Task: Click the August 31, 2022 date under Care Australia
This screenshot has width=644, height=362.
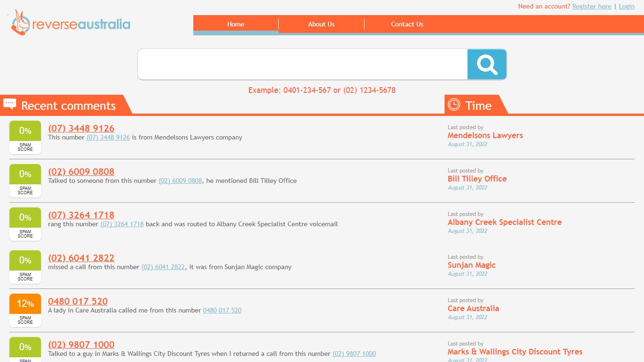Action: click(x=468, y=317)
